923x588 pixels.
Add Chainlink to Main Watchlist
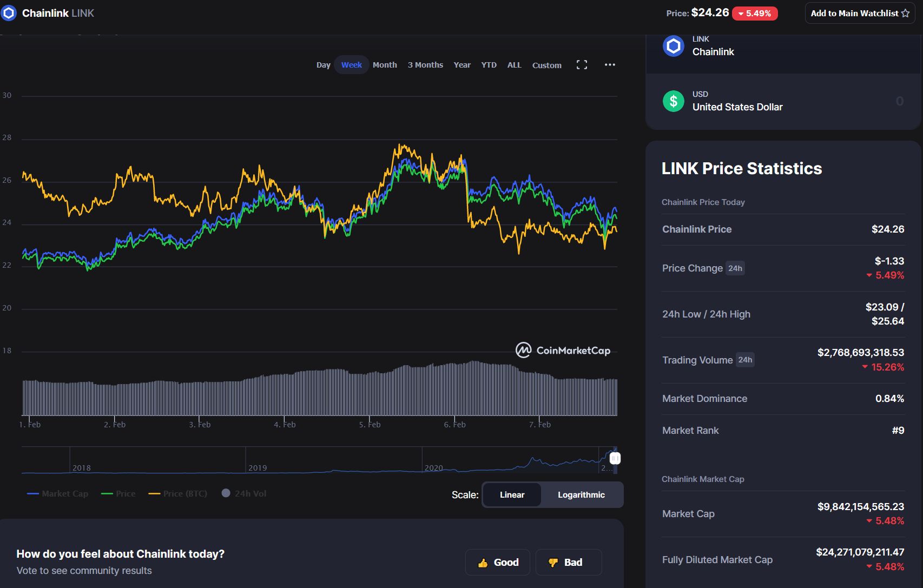coord(859,14)
